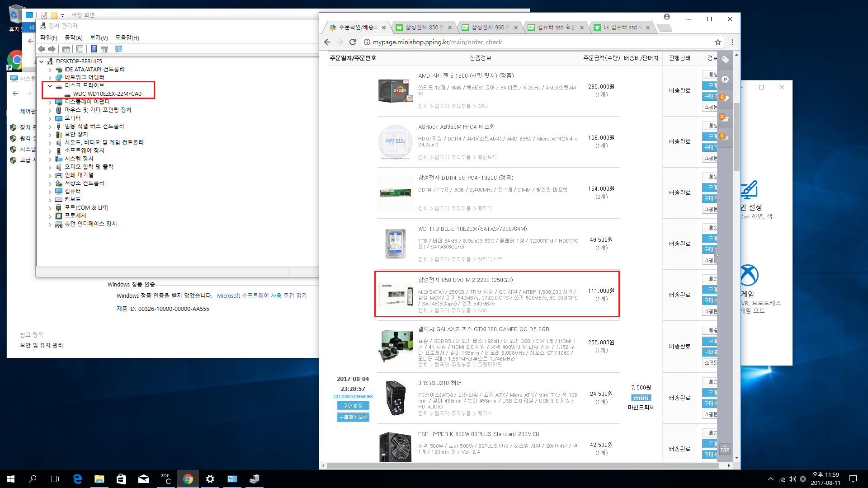The height and width of the screenshot is (488, 868).
Task: Expand 사운드, 비디오 및 게임 컨트롤러 node
Action: point(50,143)
